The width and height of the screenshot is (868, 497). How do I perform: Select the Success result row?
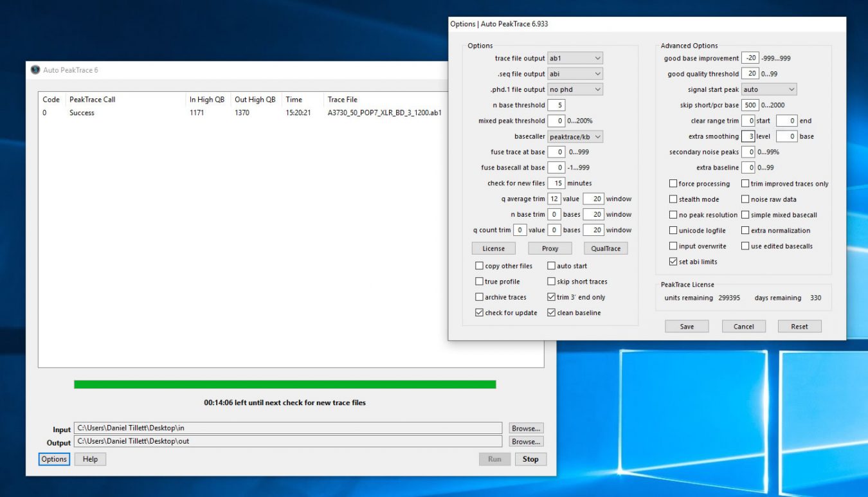(x=82, y=113)
